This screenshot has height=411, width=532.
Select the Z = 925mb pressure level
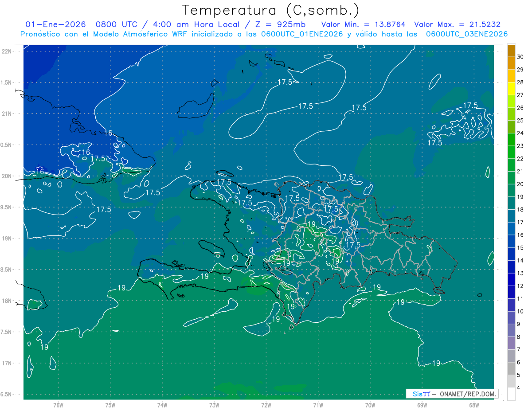(x=278, y=24)
